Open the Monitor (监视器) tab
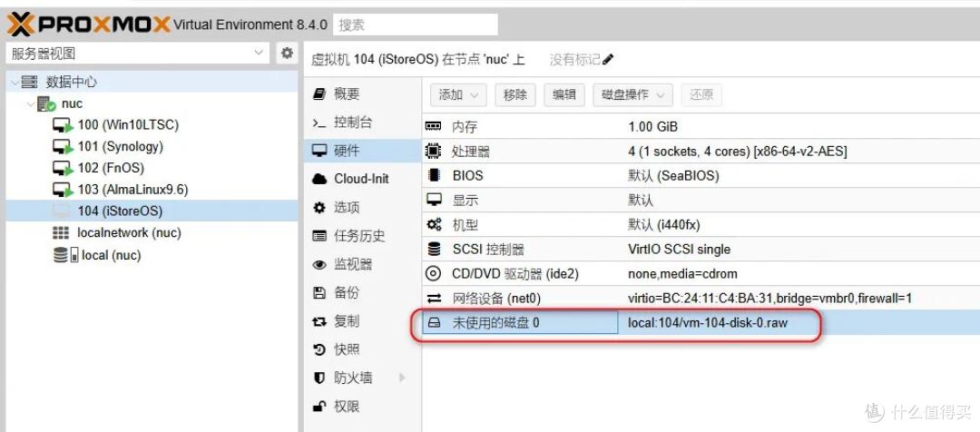 [362, 264]
